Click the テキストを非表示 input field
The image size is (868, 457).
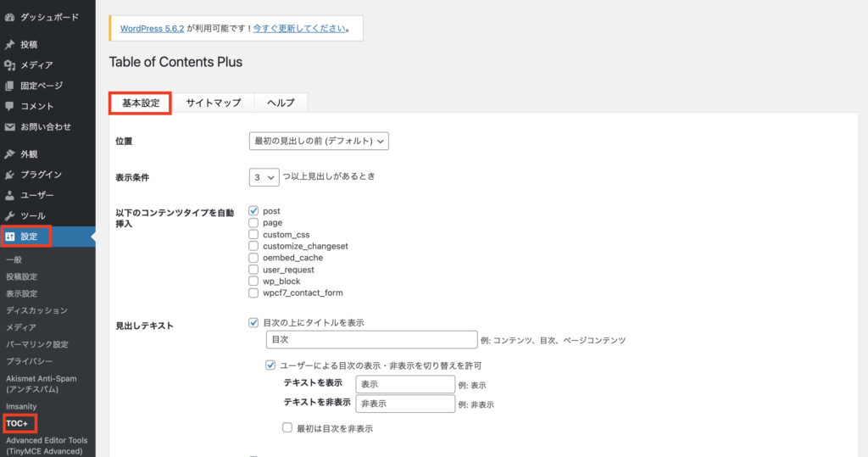[405, 404]
